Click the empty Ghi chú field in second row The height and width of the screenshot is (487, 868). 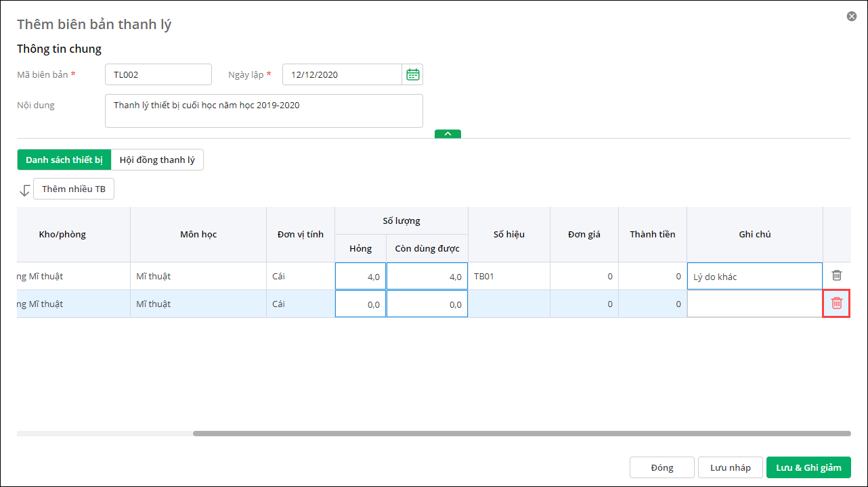(754, 304)
